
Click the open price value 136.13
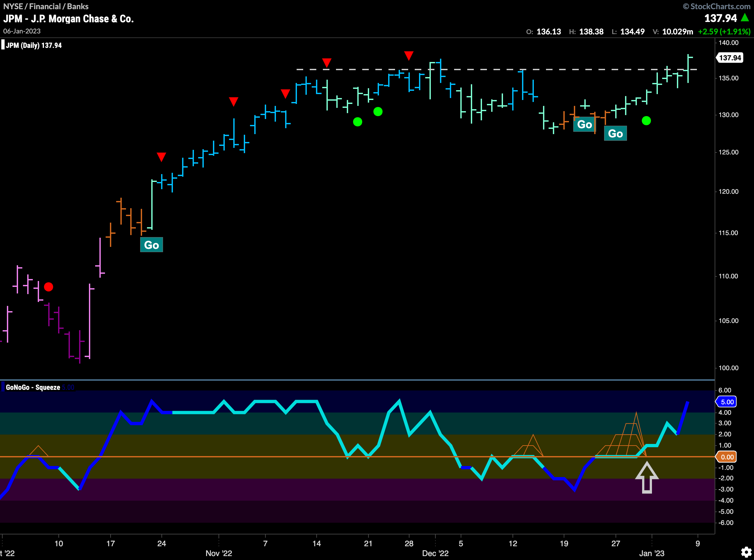click(x=549, y=31)
